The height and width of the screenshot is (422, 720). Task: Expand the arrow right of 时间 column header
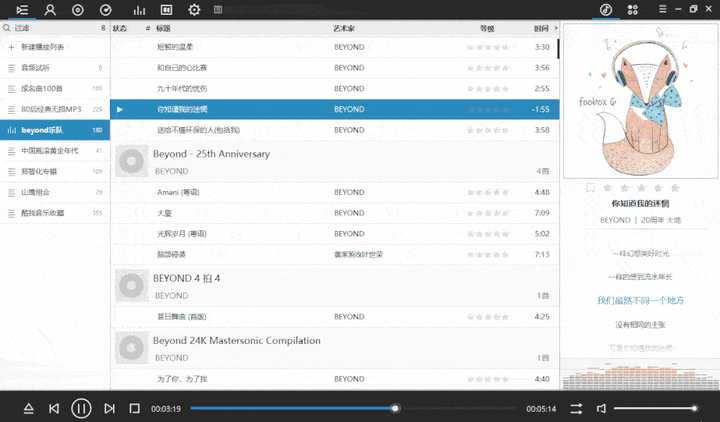[556, 28]
